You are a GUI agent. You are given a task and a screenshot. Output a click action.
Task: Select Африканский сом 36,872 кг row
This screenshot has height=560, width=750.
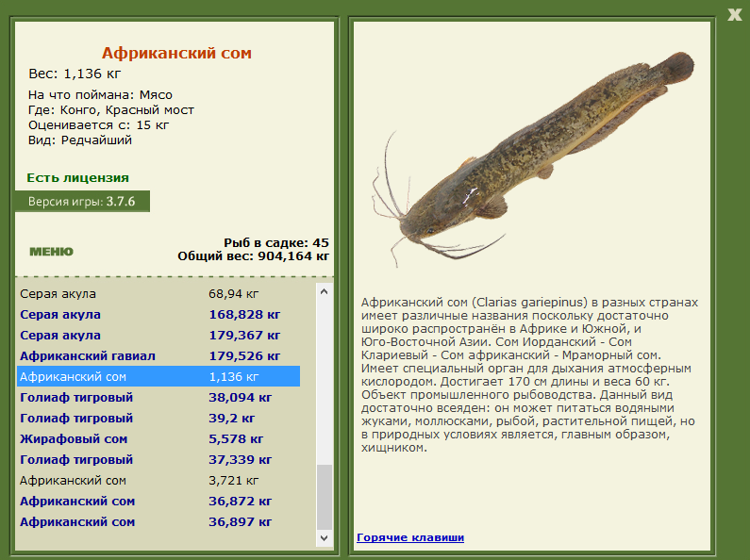(158, 502)
